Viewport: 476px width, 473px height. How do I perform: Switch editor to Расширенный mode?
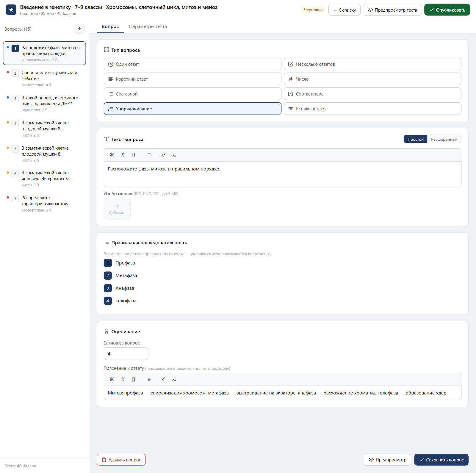[x=444, y=139]
